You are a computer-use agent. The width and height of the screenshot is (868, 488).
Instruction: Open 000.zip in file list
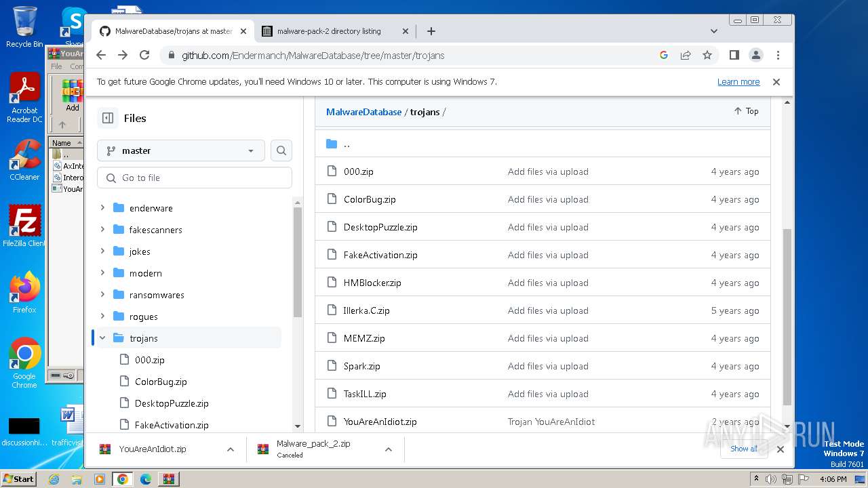coord(359,172)
